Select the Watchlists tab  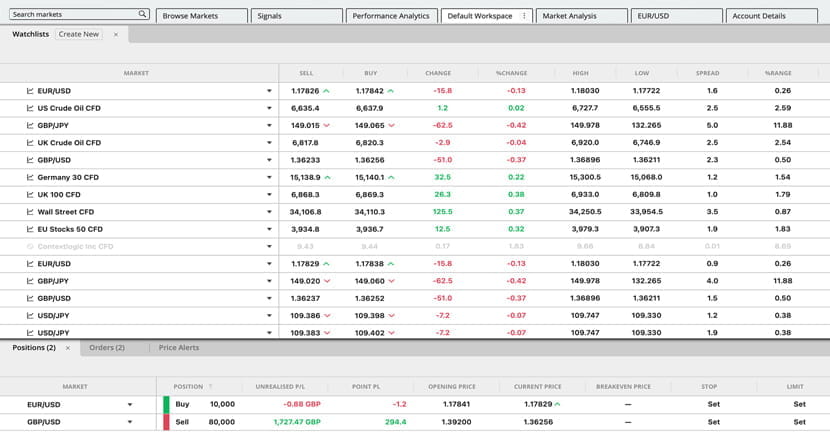click(31, 34)
